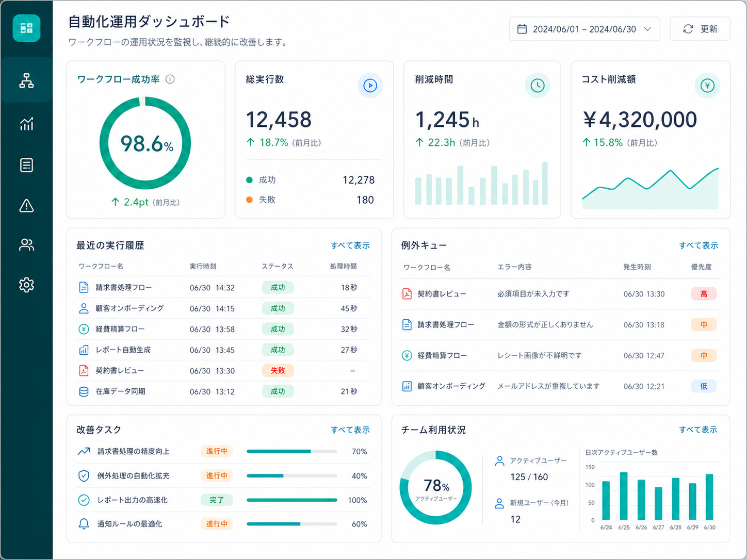This screenshot has width=747, height=560.
Task: Click check circle icon beside レポート出力の高速化
Action: click(x=84, y=500)
